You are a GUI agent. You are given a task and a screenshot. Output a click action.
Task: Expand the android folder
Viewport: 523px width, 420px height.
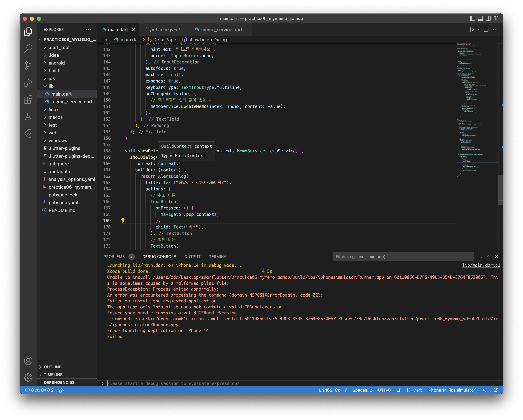click(67, 63)
